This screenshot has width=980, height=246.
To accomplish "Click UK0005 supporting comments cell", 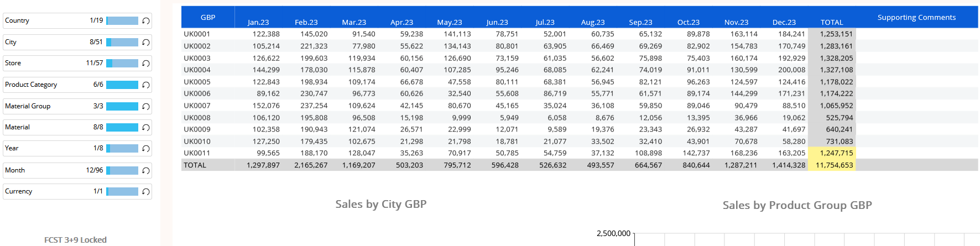I will click(916, 82).
